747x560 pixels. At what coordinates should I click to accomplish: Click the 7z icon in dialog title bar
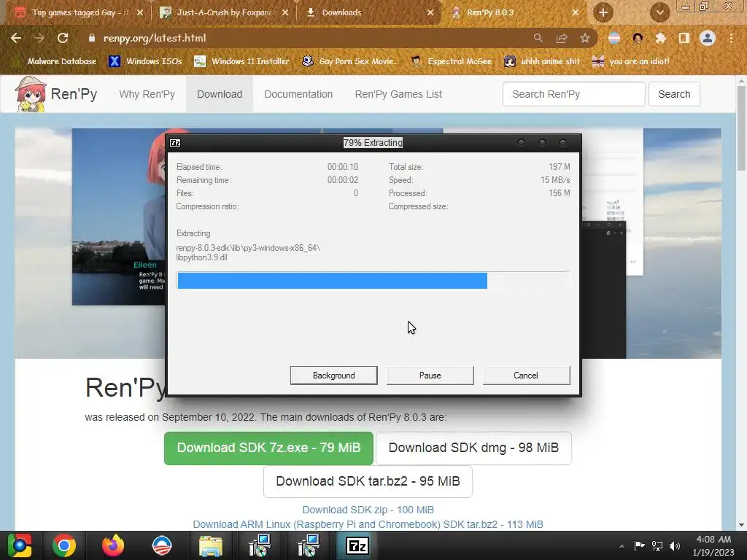click(x=175, y=143)
